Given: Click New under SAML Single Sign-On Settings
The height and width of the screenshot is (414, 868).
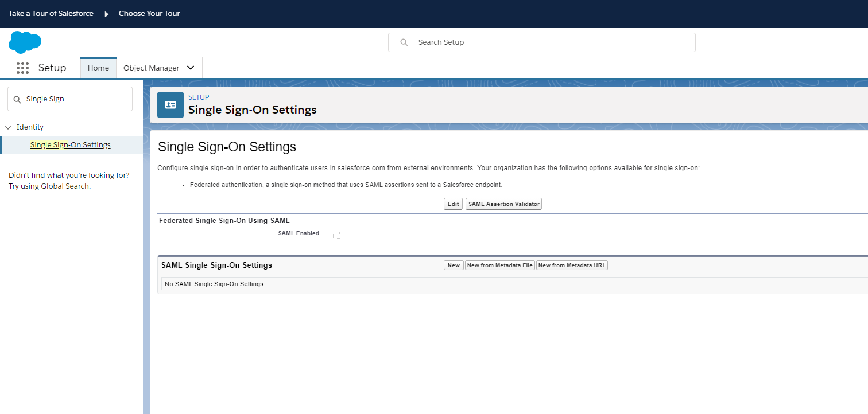Looking at the screenshot, I should pyautogui.click(x=454, y=265).
